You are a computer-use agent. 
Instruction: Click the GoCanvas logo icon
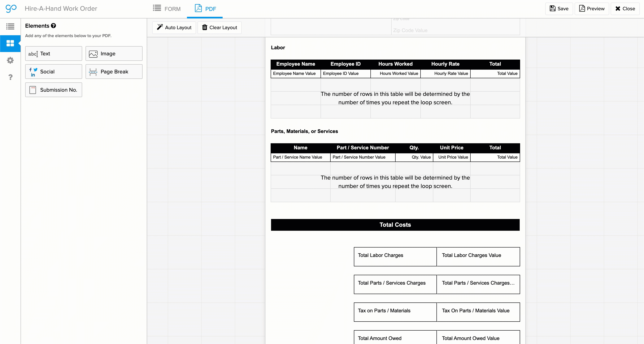[x=11, y=9]
